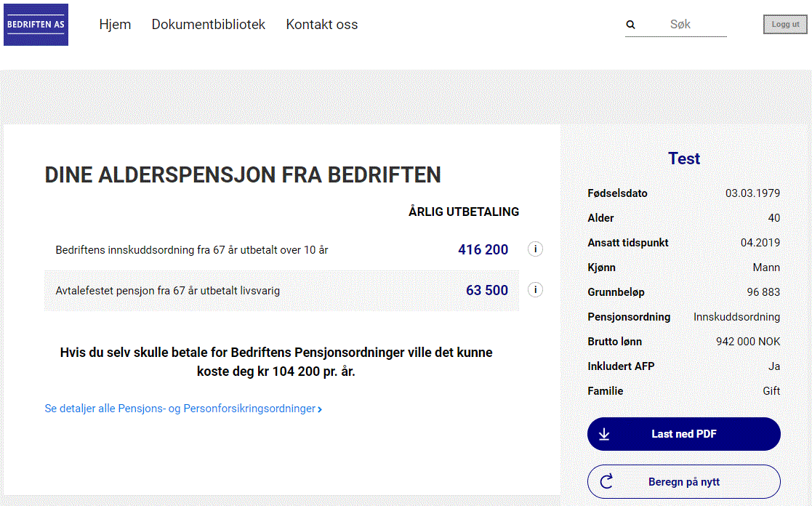Open Dokumentbibliotek menu item
812x506 pixels.
[x=208, y=24]
